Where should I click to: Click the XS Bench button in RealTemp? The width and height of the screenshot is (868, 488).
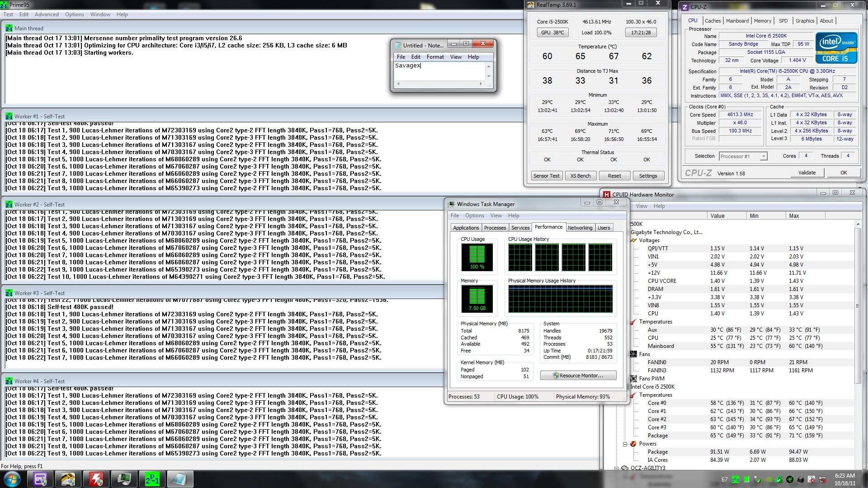(580, 176)
